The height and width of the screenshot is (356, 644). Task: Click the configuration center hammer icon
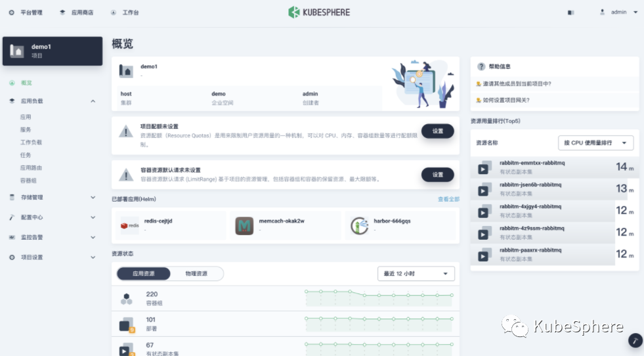coord(12,217)
